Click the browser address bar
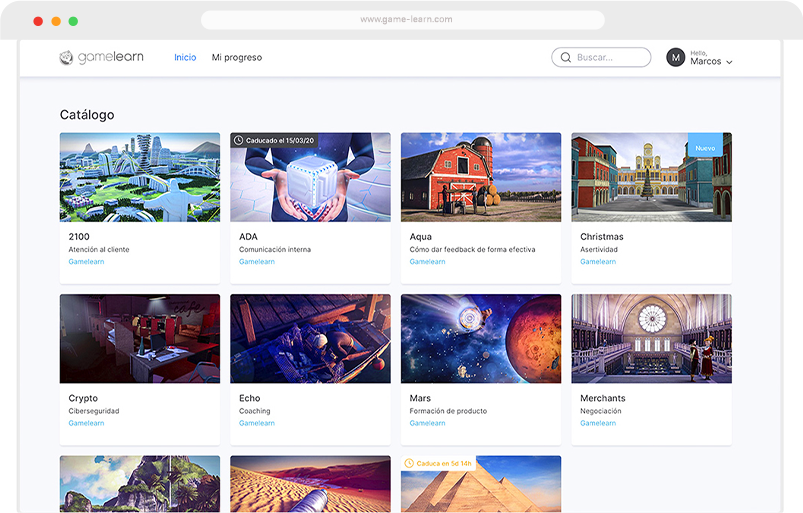Screen dimensions: 803x513 (403, 19)
